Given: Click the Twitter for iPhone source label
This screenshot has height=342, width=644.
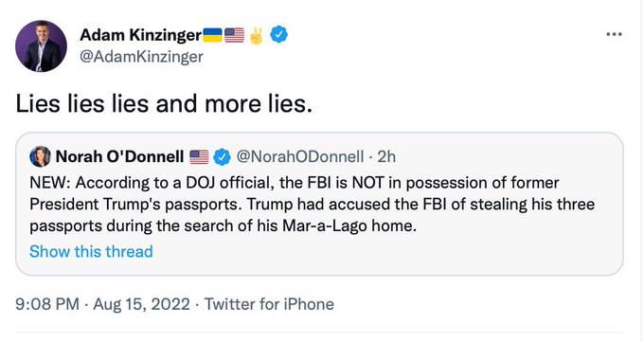Looking at the screenshot, I should [x=269, y=304].
